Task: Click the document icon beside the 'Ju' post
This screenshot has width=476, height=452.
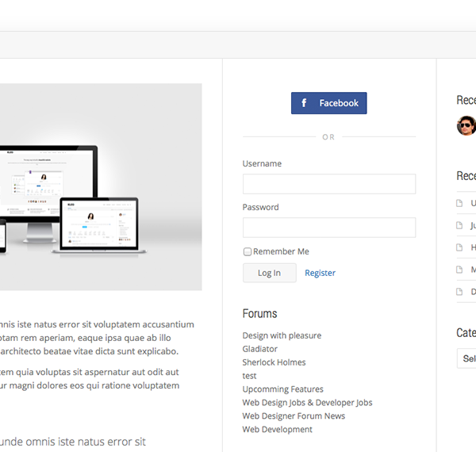Action: tap(460, 225)
